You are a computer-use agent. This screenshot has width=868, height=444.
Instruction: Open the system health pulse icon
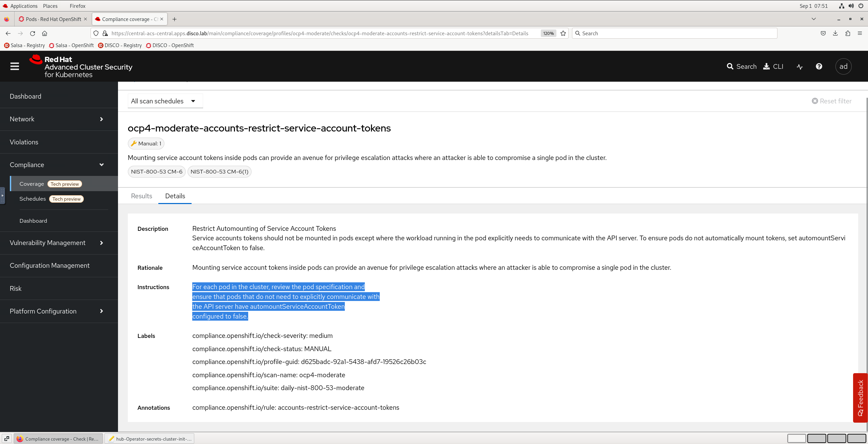(800, 67)
